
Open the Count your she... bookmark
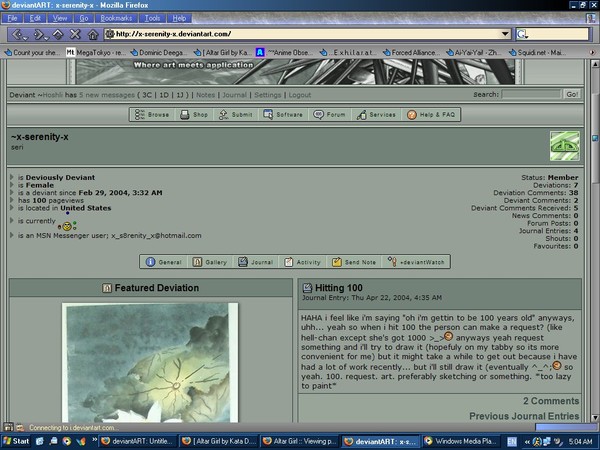[x=32, y=52]
